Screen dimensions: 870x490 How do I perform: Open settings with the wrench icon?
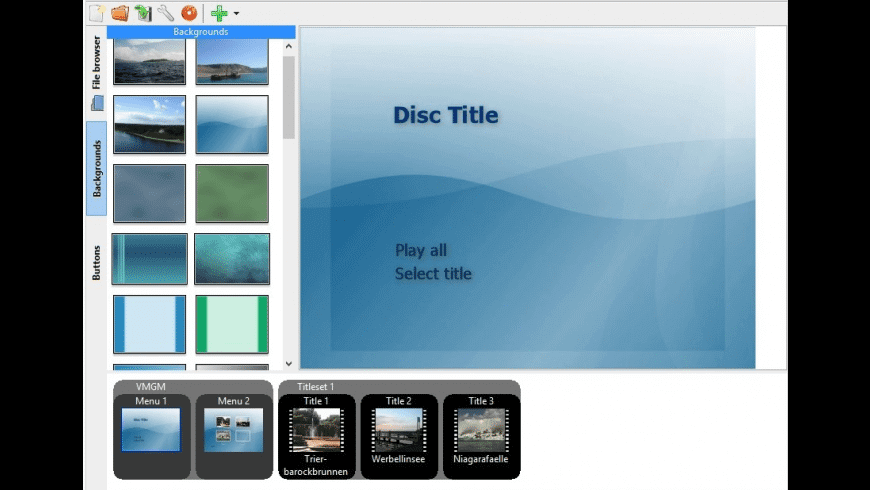click(x=166, y=13)
